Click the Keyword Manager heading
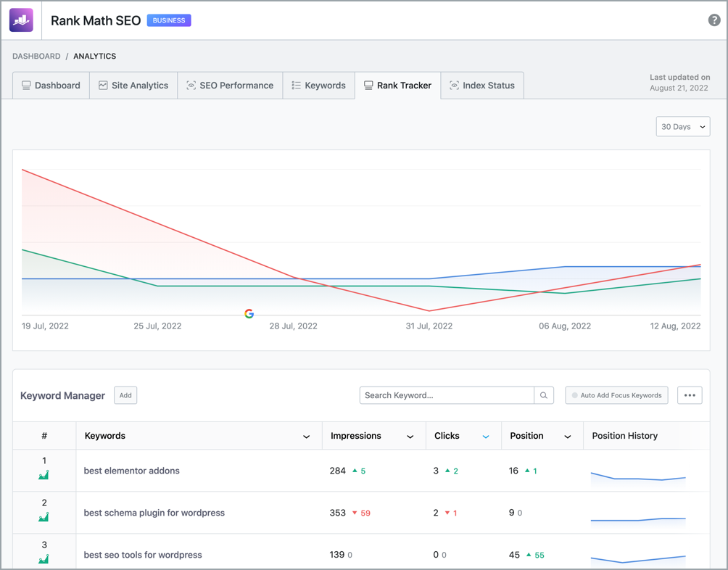The width and height of the screenshot is (728, 570). [62, 395]
